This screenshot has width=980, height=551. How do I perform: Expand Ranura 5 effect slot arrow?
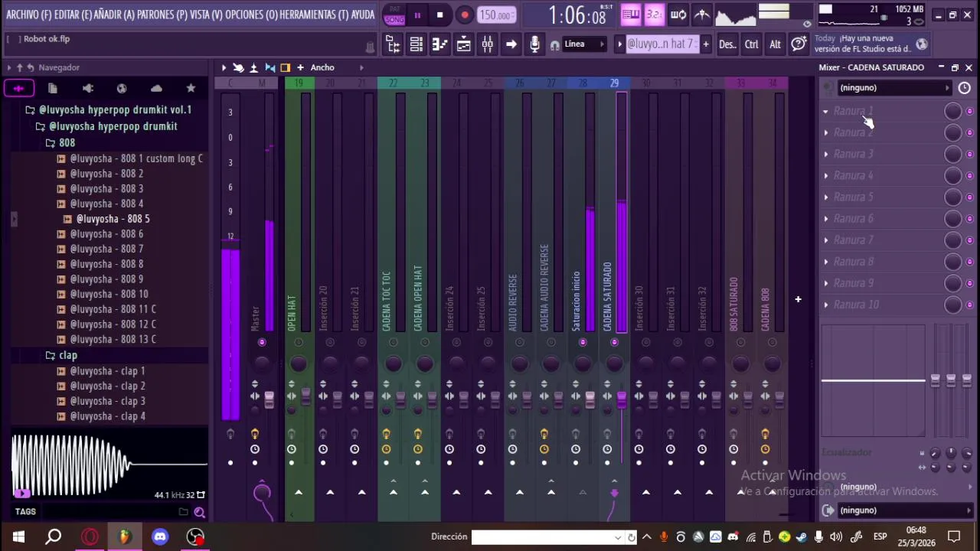[x=825, y=197]
